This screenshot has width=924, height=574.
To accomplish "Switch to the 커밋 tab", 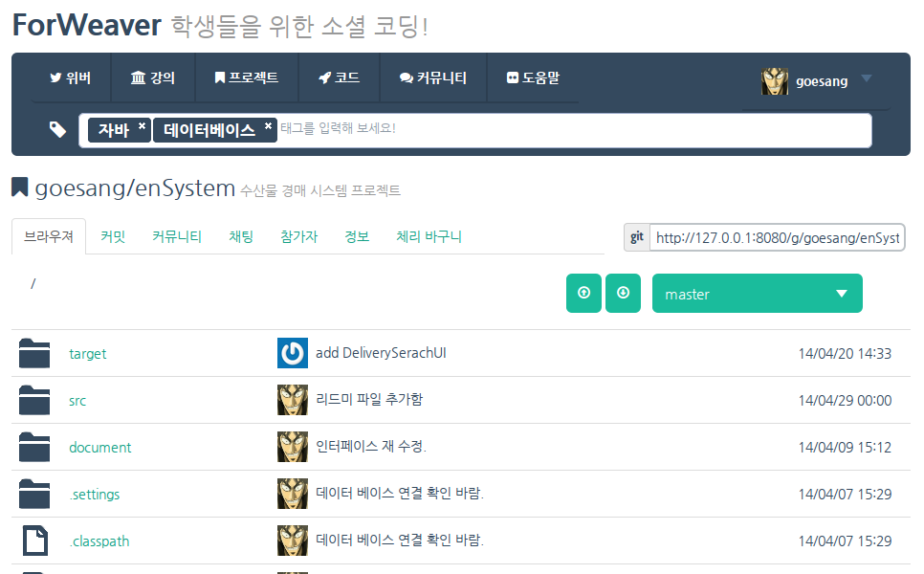I will [x=113, y=237].
